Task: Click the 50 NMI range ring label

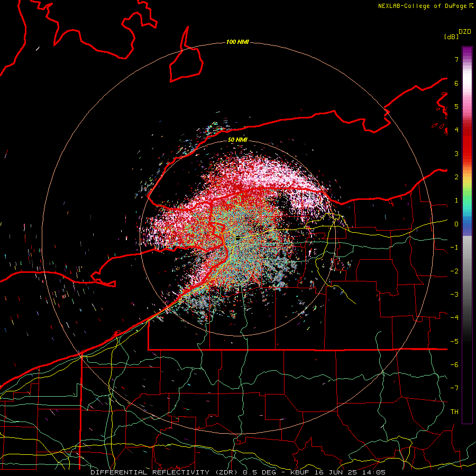Action: coord(237,140)
